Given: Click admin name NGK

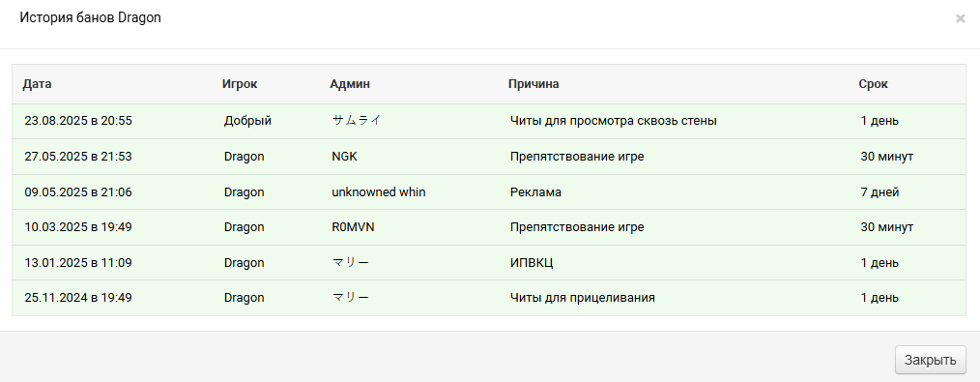Looking at the screenshot, I should (x=344, y=157).
